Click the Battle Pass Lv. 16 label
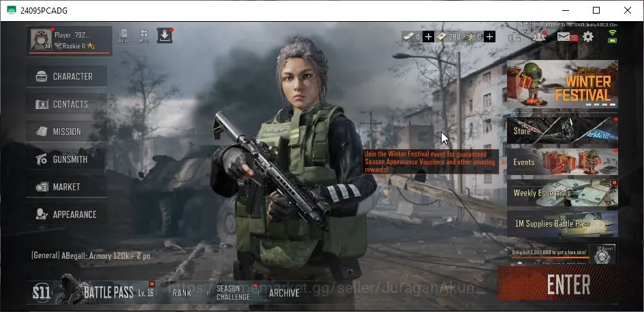 tap(146, 293)
